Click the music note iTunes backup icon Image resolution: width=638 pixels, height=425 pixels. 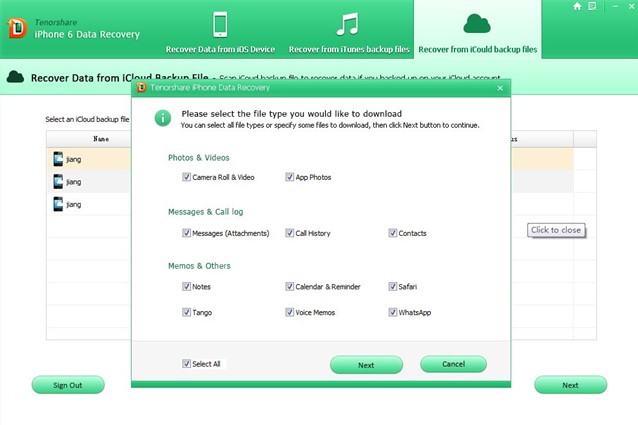click(x=348, y=24)
